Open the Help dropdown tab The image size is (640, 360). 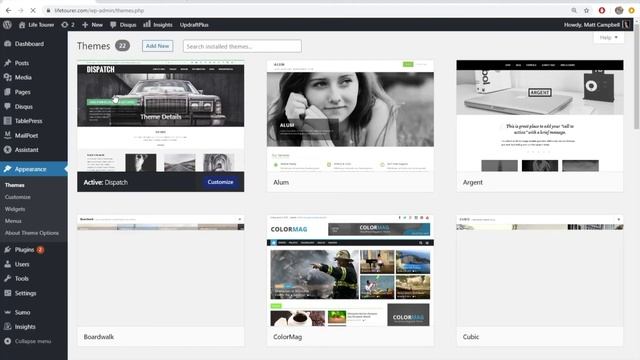[x=609, y=38]
